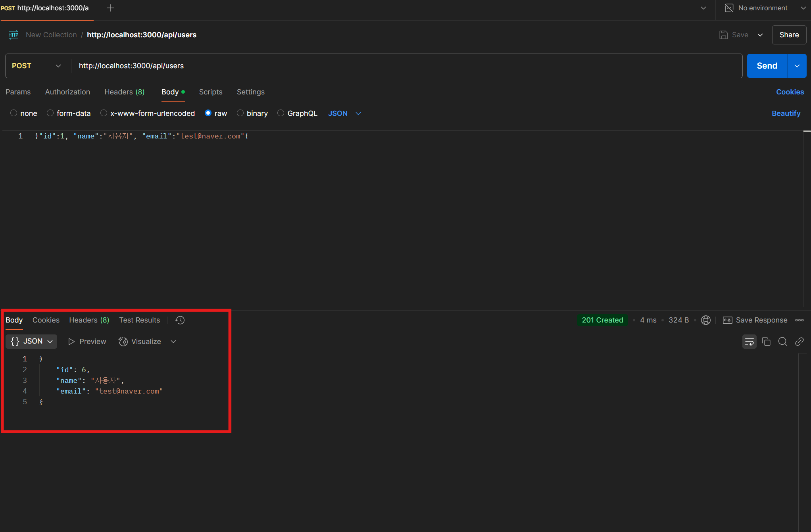The width and height of the screenshot is (811, 532).
Task: Click the Visualize icon
Action: pyautogui.click(x=123, y=342)
